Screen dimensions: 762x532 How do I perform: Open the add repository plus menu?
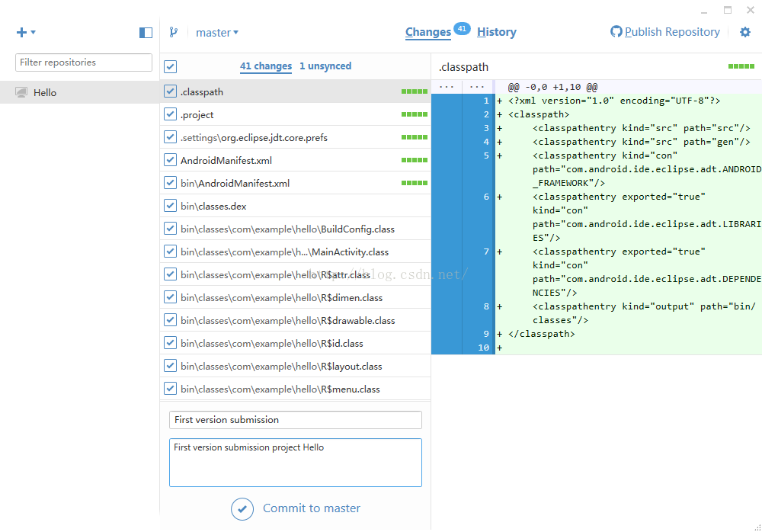pyautogui.click(x=21, y=33)
